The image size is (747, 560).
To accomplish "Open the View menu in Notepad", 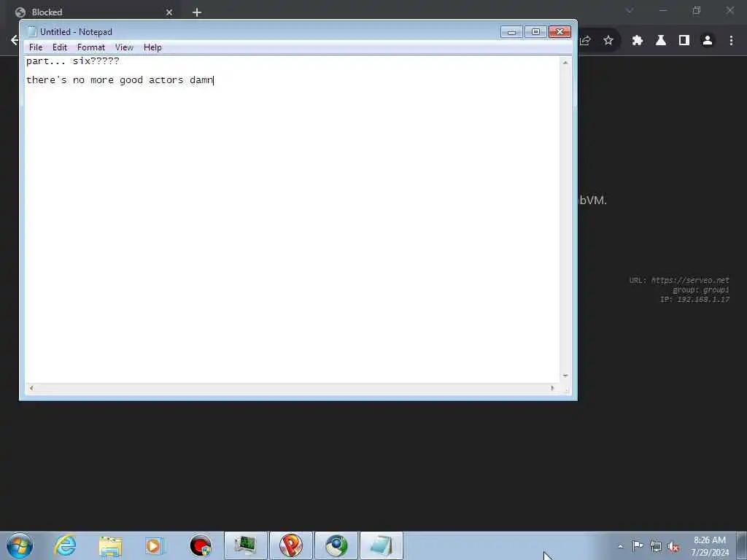I will tap(124, 47).
